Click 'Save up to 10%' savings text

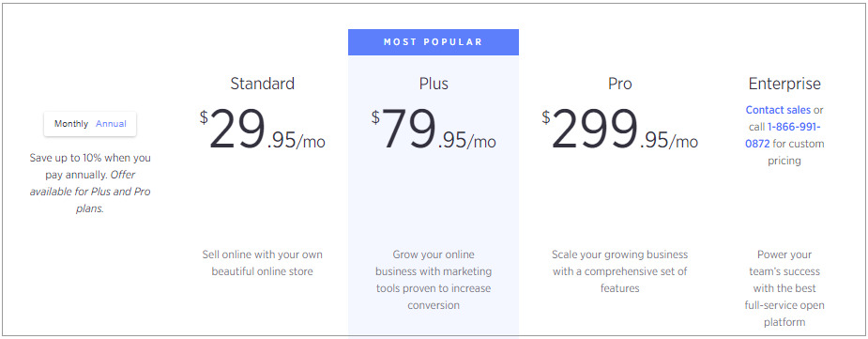pyautogui.click(x=90, y=166)
